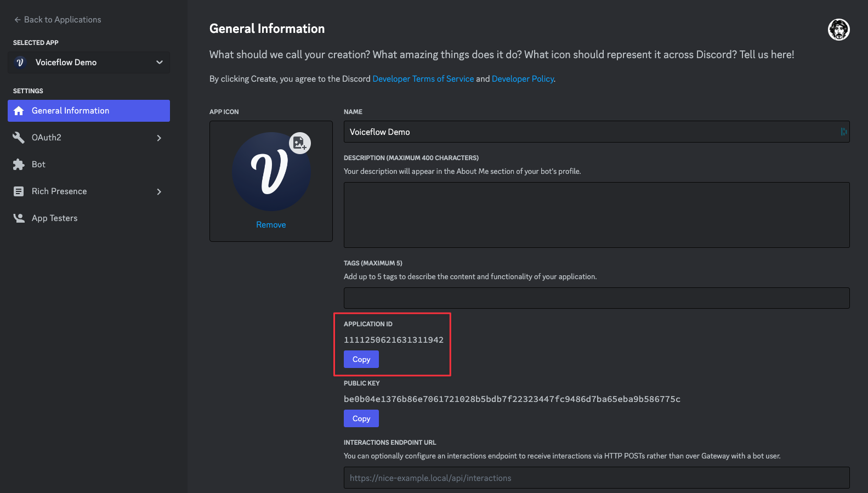Image resolution: width=868 pixels, height=493 pixels.
Task: Click the General Information home icon
Action: [x=19, y=111]
